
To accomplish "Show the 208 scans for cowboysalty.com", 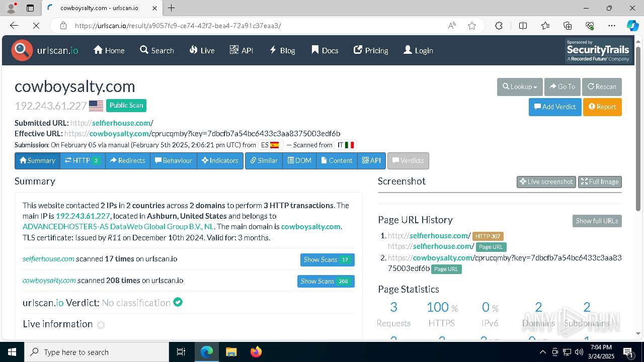I will (326, 281).
